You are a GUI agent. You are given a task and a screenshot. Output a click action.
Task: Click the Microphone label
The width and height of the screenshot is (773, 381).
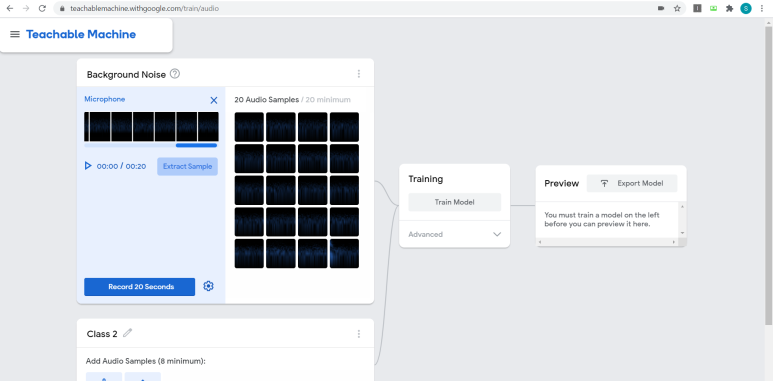[105, 99]
